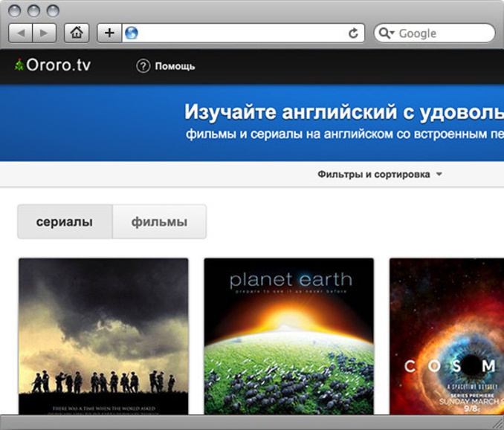Open the Planet Earth series poster

289,336
